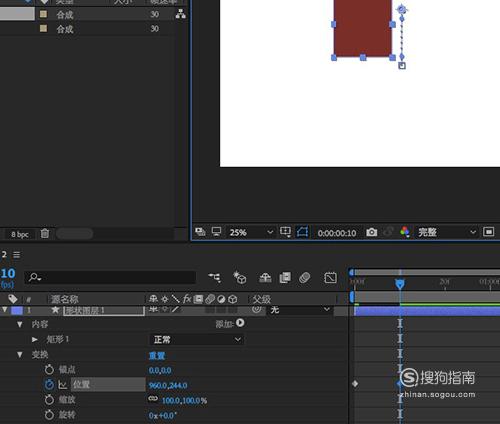Click the 源名称 column header
The image size is (500, 424).
coord(65,299)
